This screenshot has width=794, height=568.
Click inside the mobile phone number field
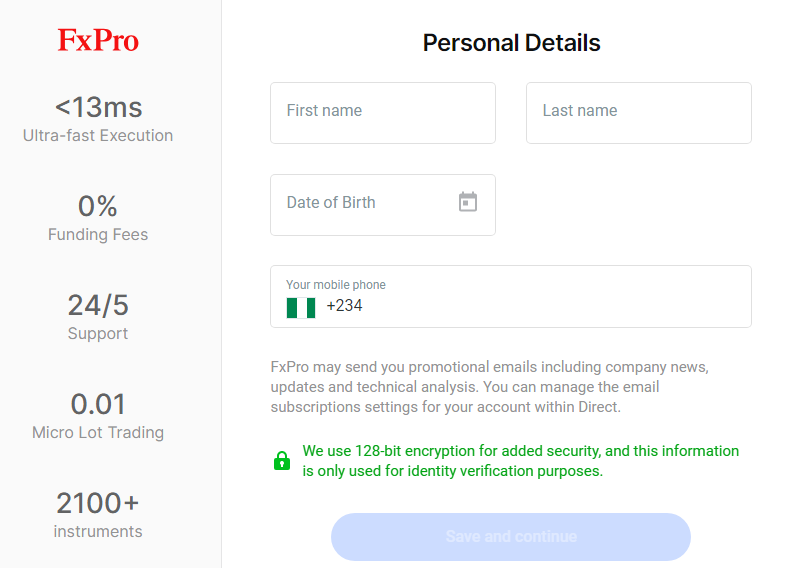point(550,307)
